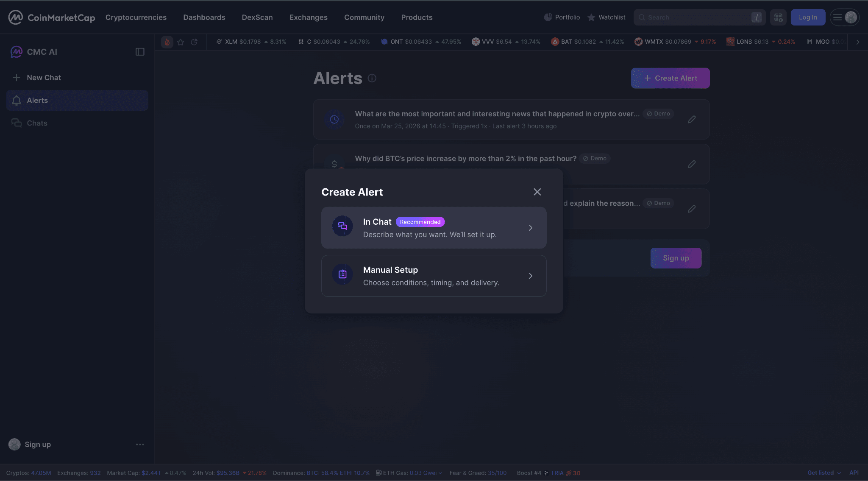The height and width of the screenshot is (481, 868).
Task: Click the 24h Vol value $95.36B
Action: (228, 473)
